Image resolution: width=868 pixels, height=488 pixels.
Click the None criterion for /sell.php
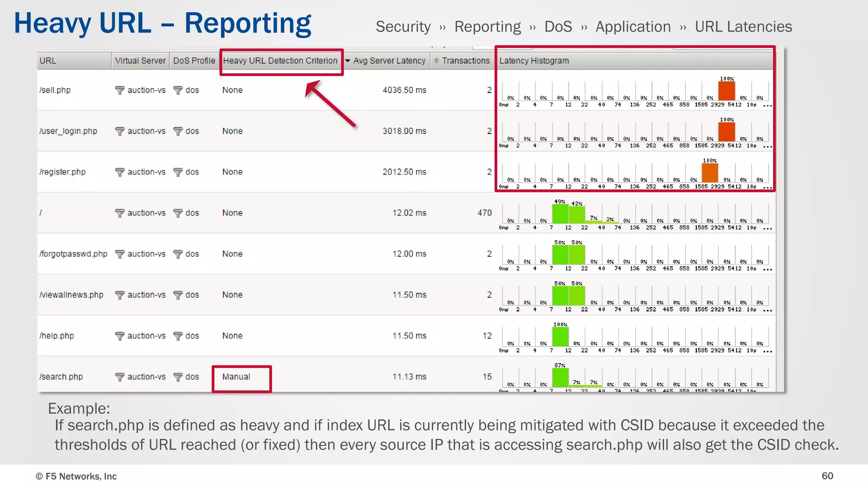232,90
